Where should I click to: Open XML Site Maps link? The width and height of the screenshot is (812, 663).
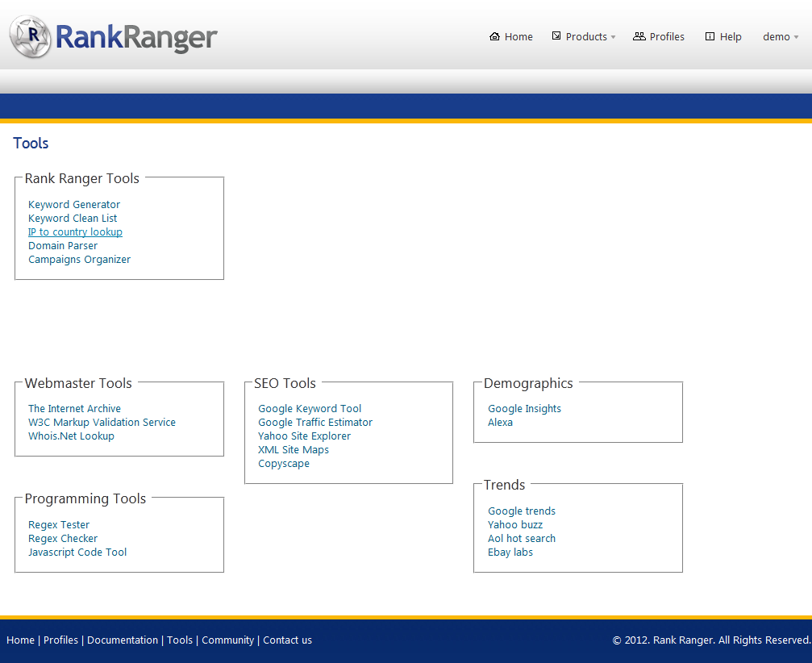click(x=293, y=449)
